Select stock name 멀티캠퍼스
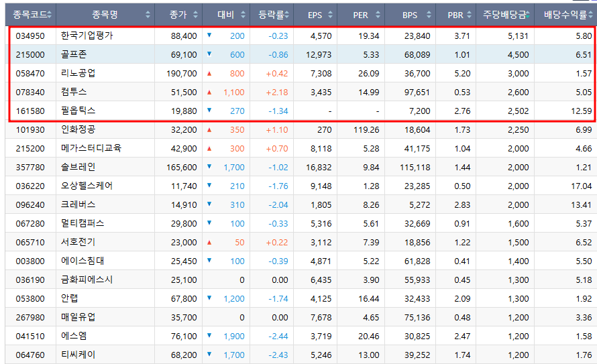The image size is (597, 364). (83, 223)
